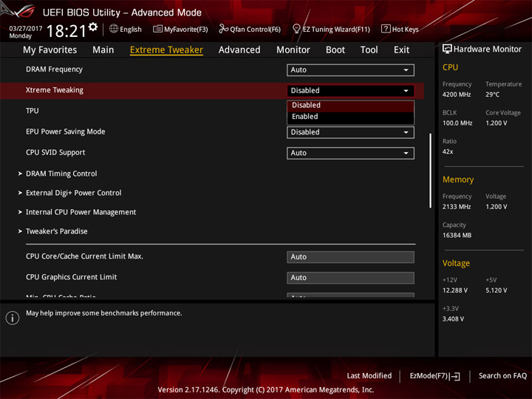The height and width of the screenshot is (399, 532).
Task: Click Memory frequency value 2133 MHz
Action: tap(457, 207)
